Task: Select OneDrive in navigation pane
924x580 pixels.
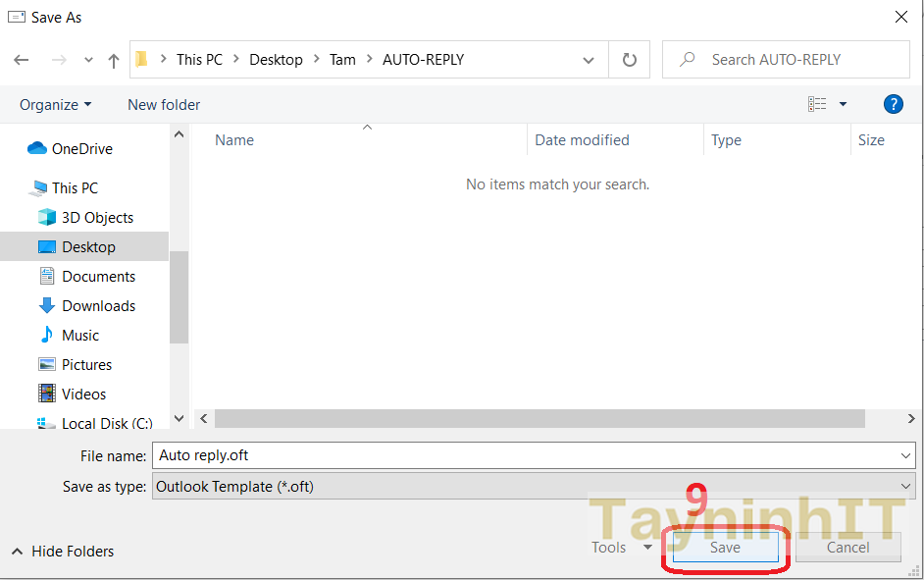Action: coord(81,149)
